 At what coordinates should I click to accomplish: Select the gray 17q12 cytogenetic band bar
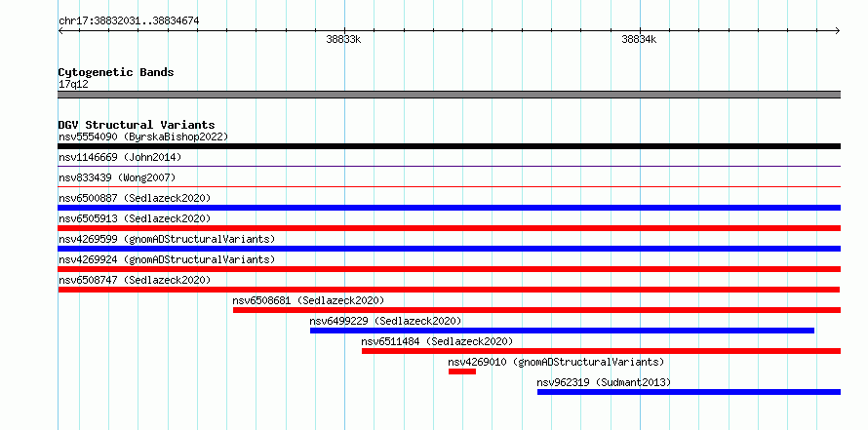[x=449, y=95]
